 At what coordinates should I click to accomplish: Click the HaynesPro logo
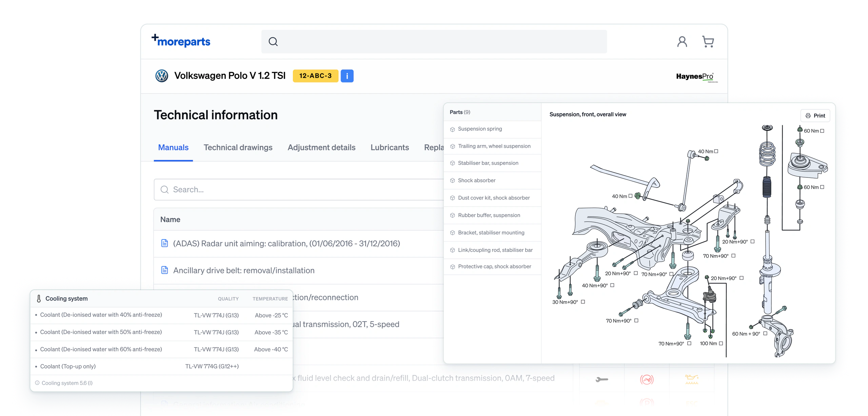tap(697, 77)
